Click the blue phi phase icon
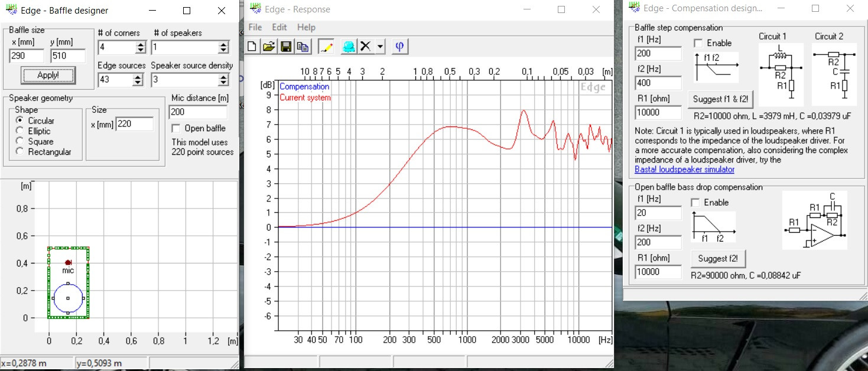Screen dimensions: 868x371 [399, 47]
